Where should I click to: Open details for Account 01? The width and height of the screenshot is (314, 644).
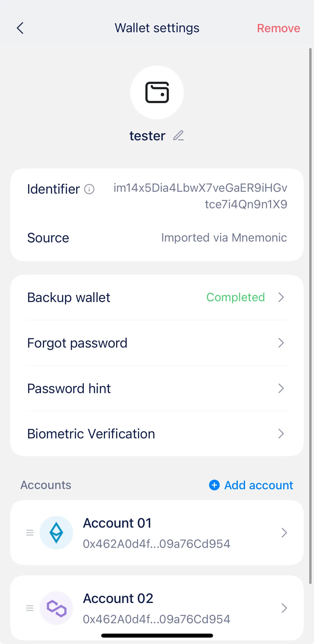[x=157, y=532]
